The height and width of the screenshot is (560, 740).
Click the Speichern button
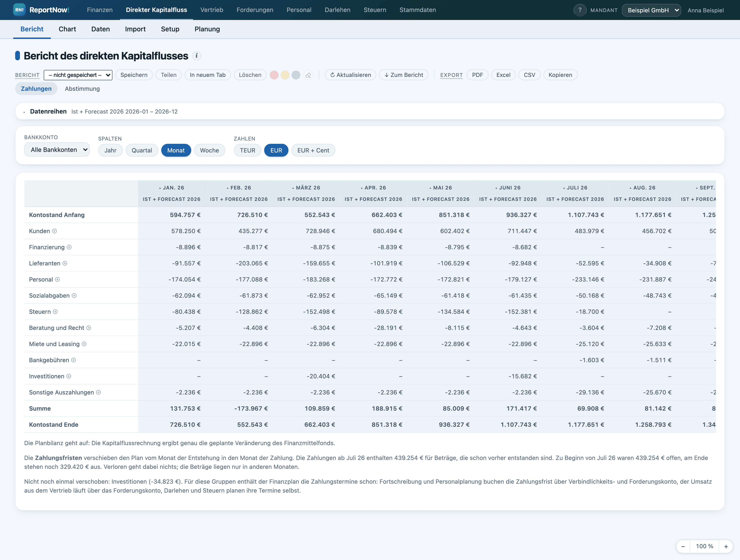(134, 75)
